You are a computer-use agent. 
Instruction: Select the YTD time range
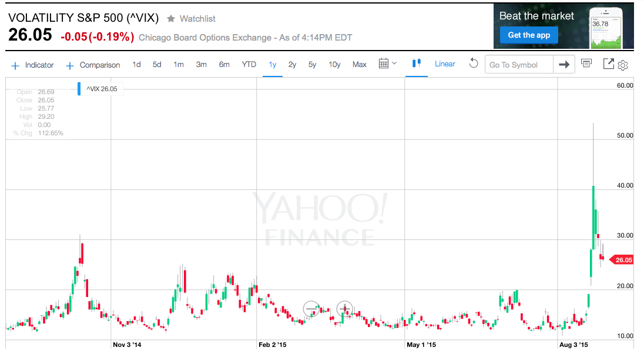tap(249, 65)
